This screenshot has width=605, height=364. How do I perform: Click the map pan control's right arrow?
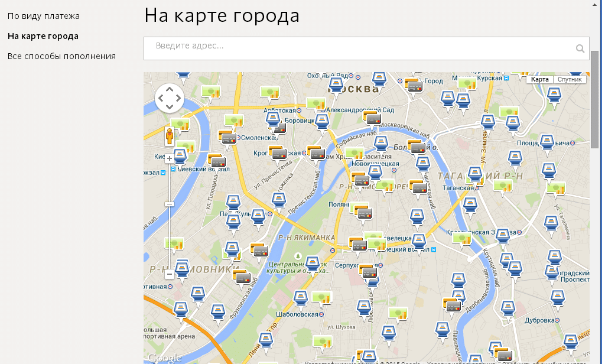(178, 98)
